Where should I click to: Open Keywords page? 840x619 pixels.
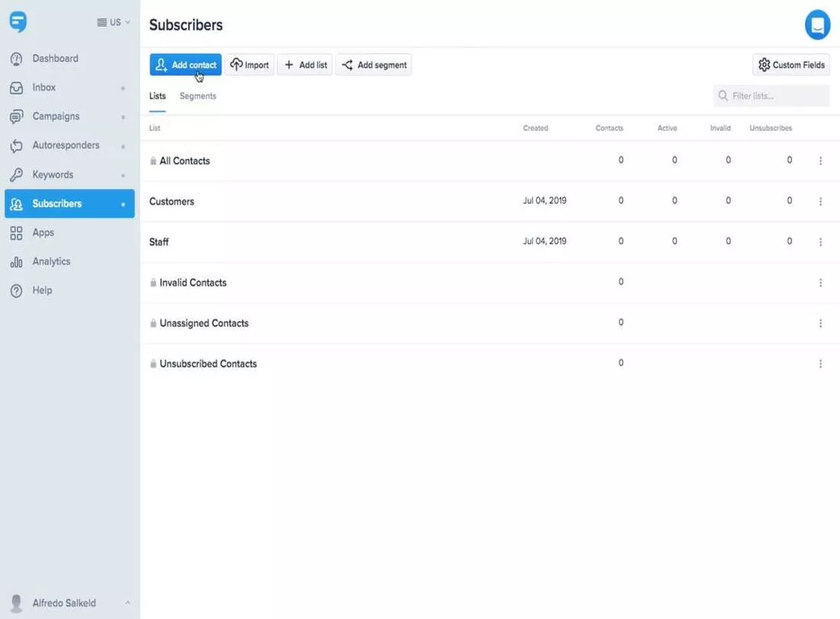(x=53, y=175)
